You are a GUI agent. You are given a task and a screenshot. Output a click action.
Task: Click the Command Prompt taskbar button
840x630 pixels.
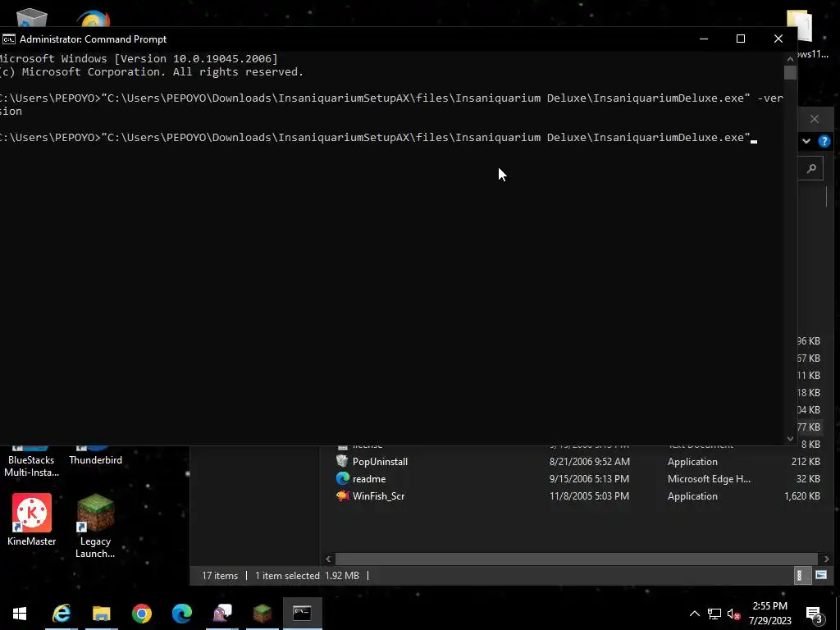tap(302, 614)
